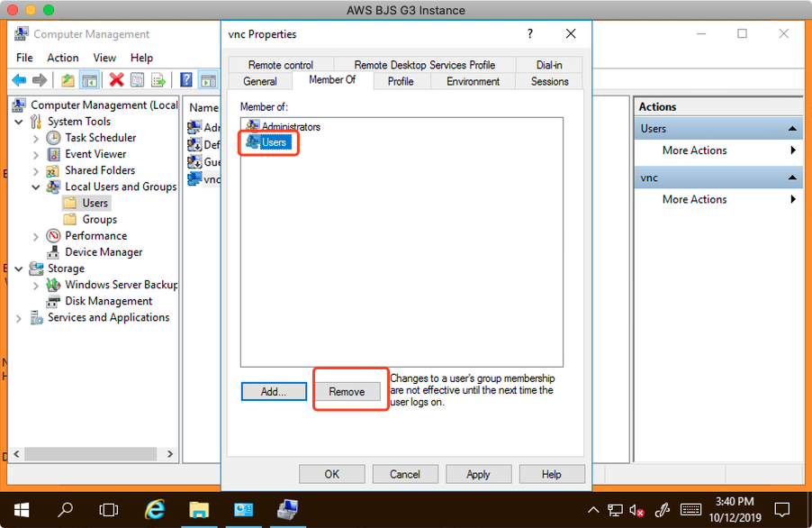Open Internet Explorer from the taskbar

pos(155,509)
